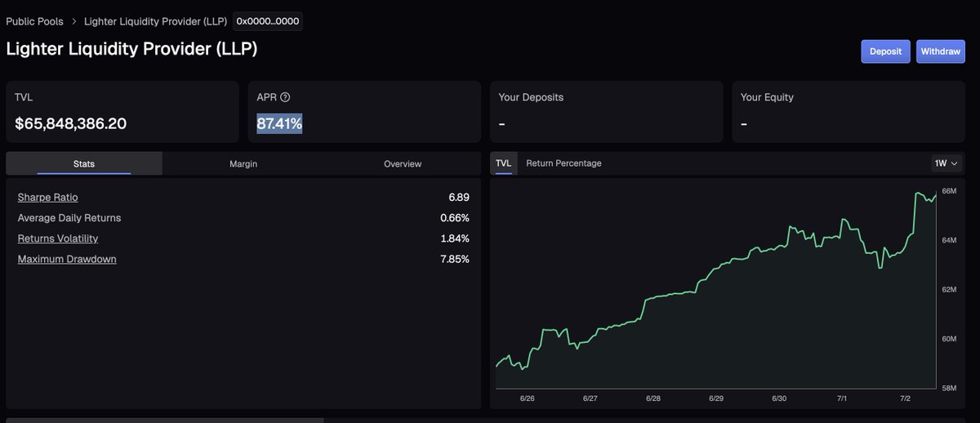980x423 pixels.
Task: Click the $65,848,386.20 TVL value
Action: (x=70, y=124)
